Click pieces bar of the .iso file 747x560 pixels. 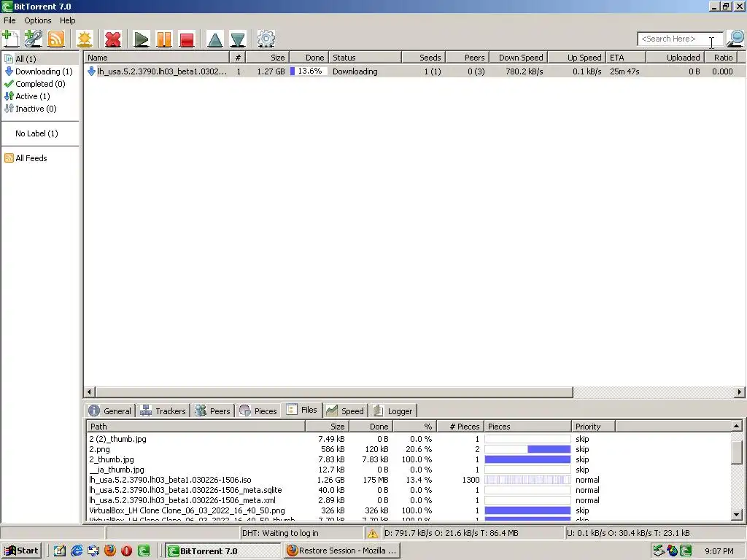point(527,480)
